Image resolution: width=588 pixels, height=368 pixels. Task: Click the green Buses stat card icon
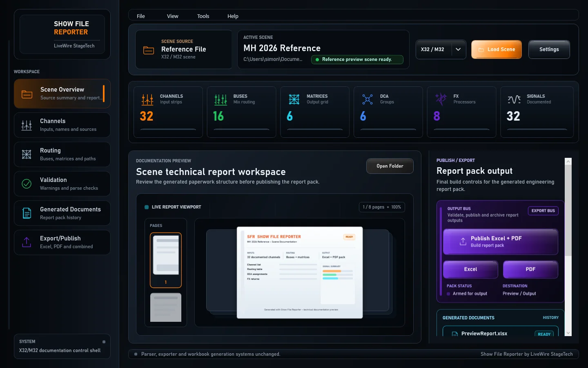220,99
